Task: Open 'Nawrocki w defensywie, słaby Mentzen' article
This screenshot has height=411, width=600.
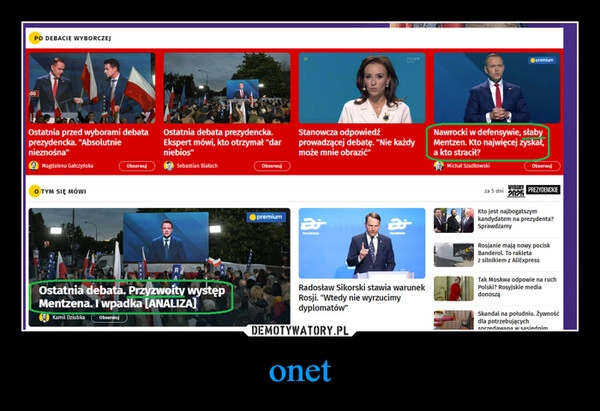Action: (489, 139)
